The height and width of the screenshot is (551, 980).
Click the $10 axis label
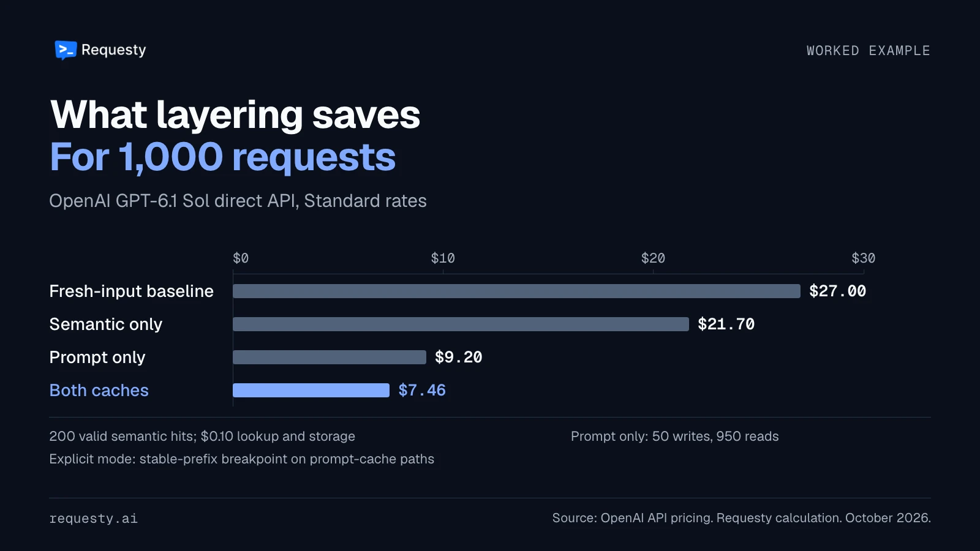click(x=443, y=258)
